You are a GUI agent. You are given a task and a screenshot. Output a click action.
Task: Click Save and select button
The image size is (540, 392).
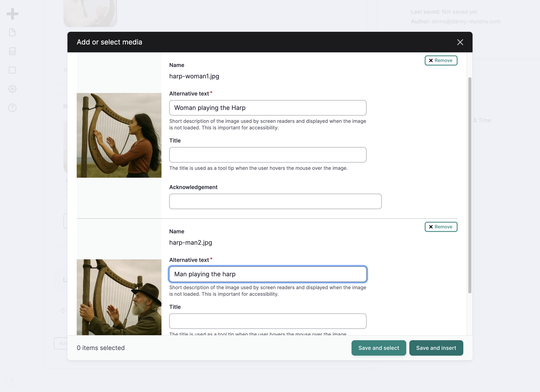379,348
